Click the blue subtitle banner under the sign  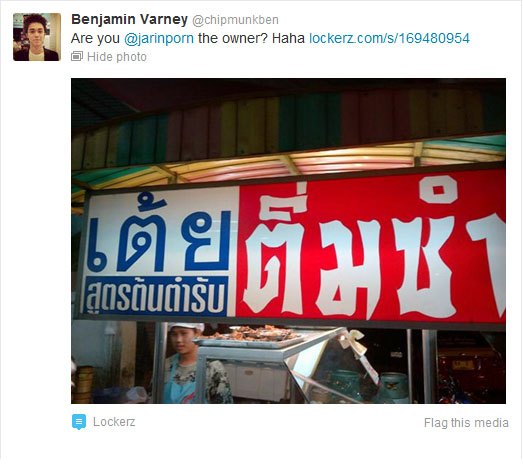pos(157,296)
